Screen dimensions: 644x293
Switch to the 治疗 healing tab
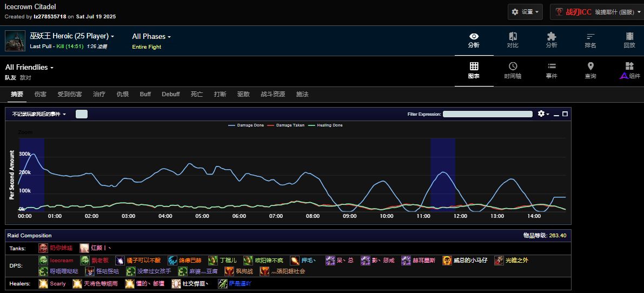[x=99, y=94]
